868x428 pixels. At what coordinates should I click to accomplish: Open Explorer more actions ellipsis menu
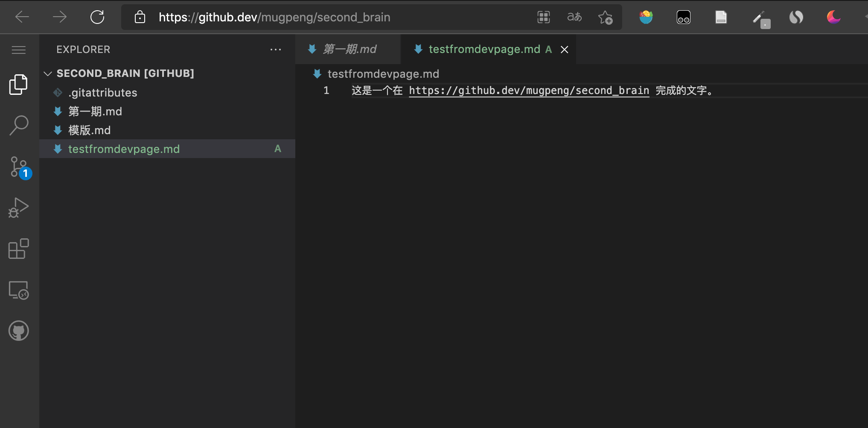click(x=276, y=50)
